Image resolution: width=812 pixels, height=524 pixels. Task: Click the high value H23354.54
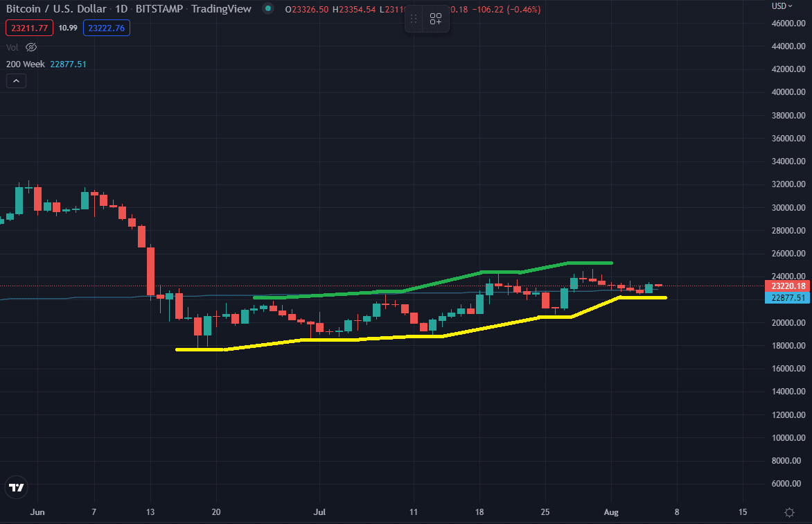coord(354,9)
